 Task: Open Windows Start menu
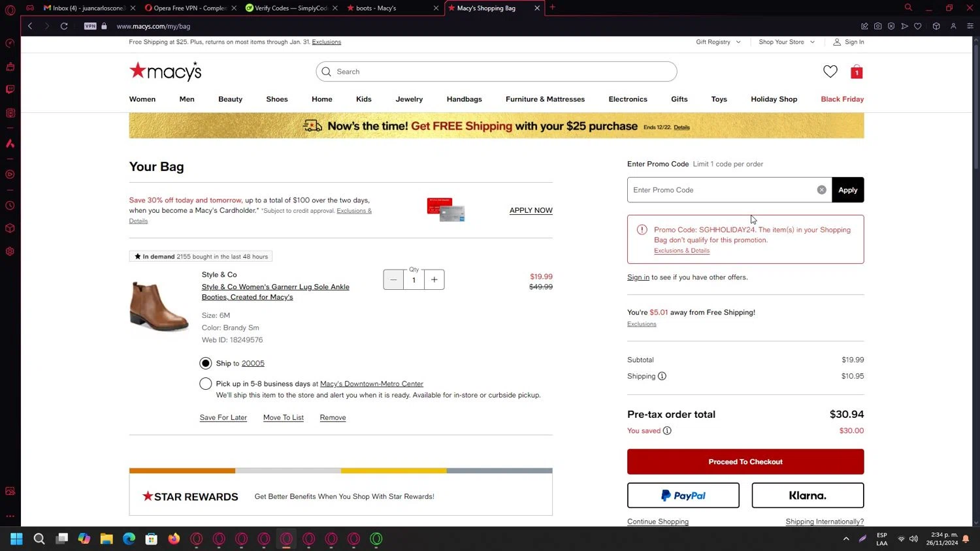tap(17, 539)
